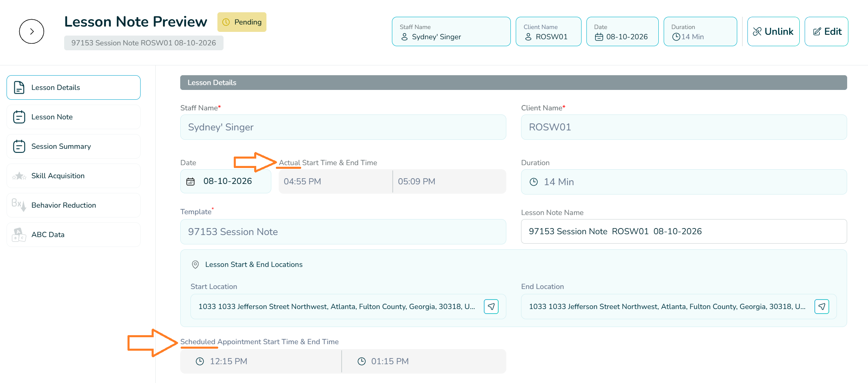Click the Pending status badge
Image resolution: width=868 pixels, height=383 pixels.
click(242, 22)
